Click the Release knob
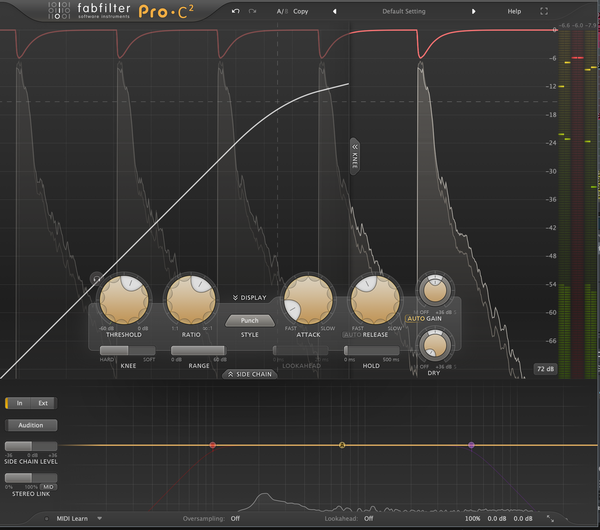Screen dimensions: 600x530 pyautogui.click(x=375, y=299)
